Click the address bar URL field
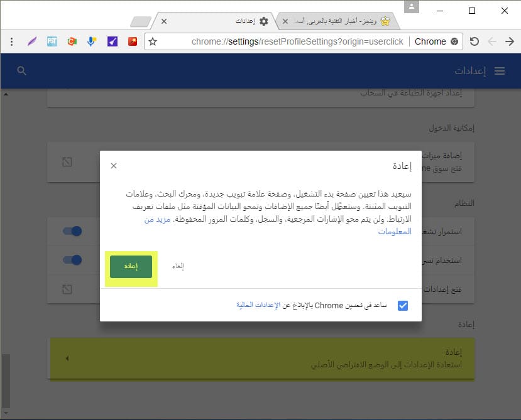Screen dimensions: 521x420 coord(283,41)
